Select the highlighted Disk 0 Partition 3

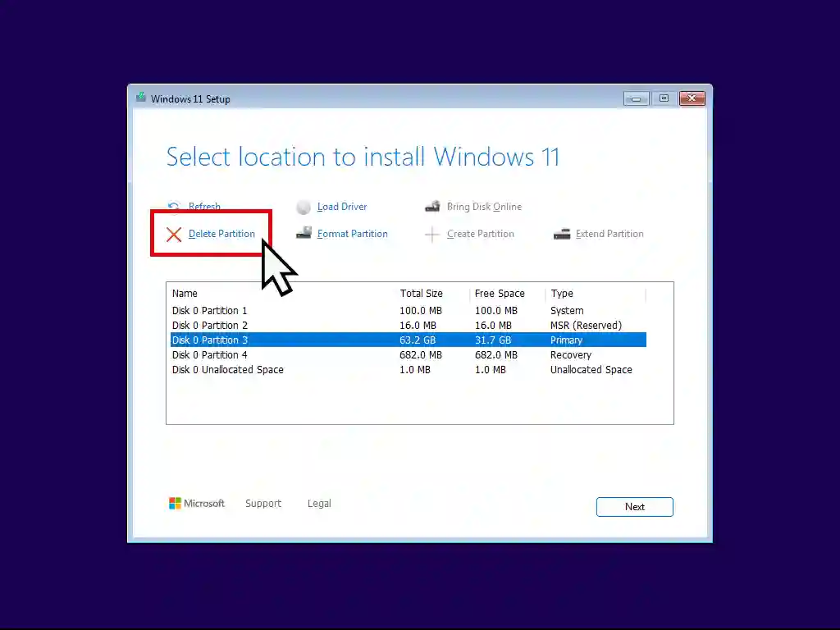pos(209,340)
